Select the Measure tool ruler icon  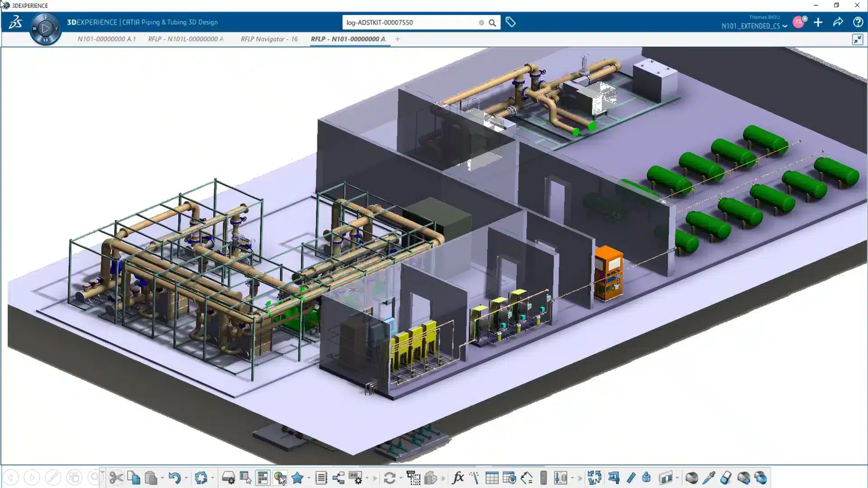click(632, 478)
